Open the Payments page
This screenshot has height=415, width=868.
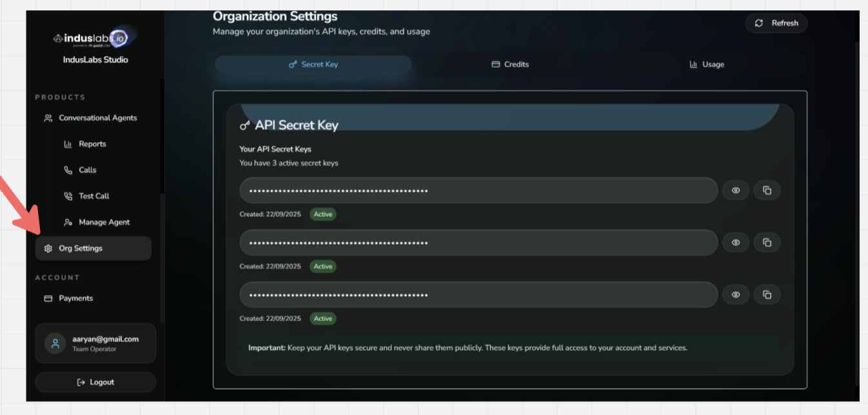[x=75, y=298]
